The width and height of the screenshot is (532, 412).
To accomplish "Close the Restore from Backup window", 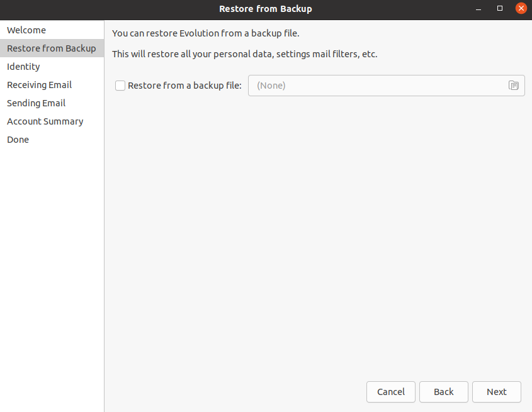I will [521, 8].
